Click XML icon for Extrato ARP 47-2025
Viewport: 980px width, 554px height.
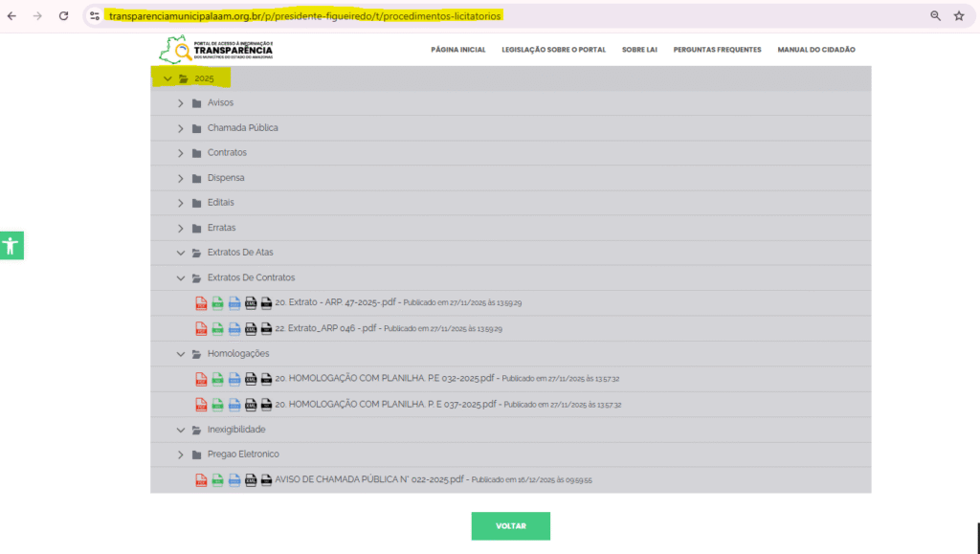250,302
